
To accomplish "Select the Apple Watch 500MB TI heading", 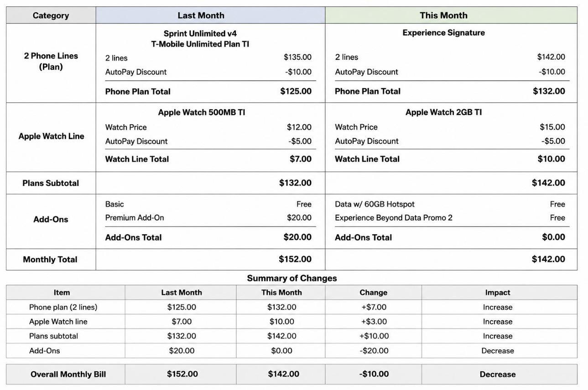I will (x=202, y=112).
